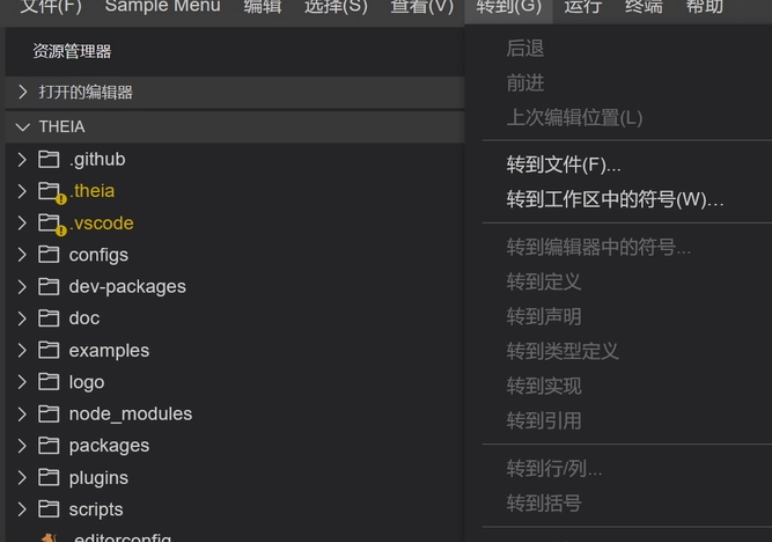
Task: Click the 转到括号 entry
Action: tap(544, 503)
